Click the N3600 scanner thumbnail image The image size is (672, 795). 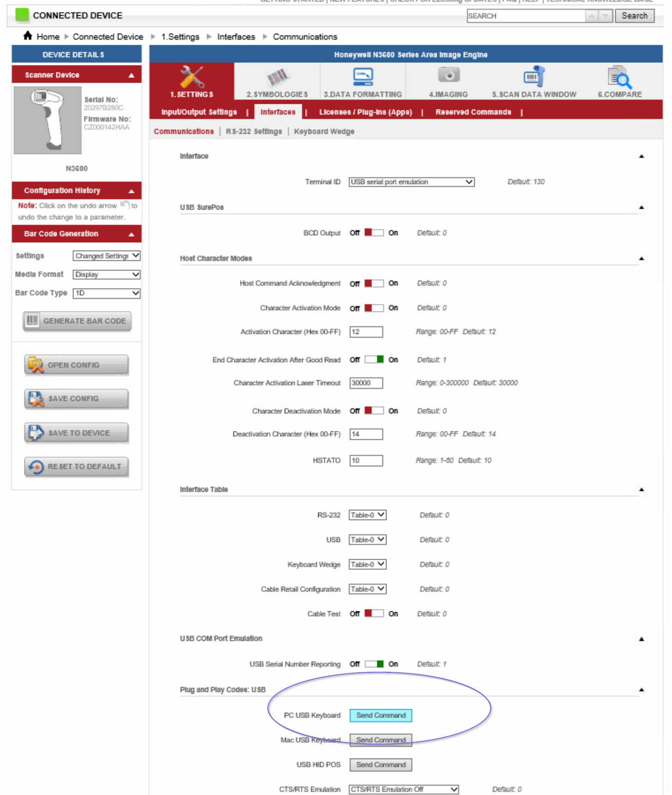point(48,120)
